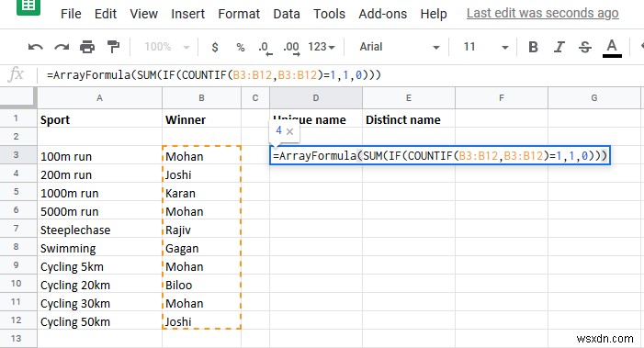Image resolution: width=644 pixels, height=348 pixels.
Task: Decrease decimal places icon
Action: [x=265, y=48]
